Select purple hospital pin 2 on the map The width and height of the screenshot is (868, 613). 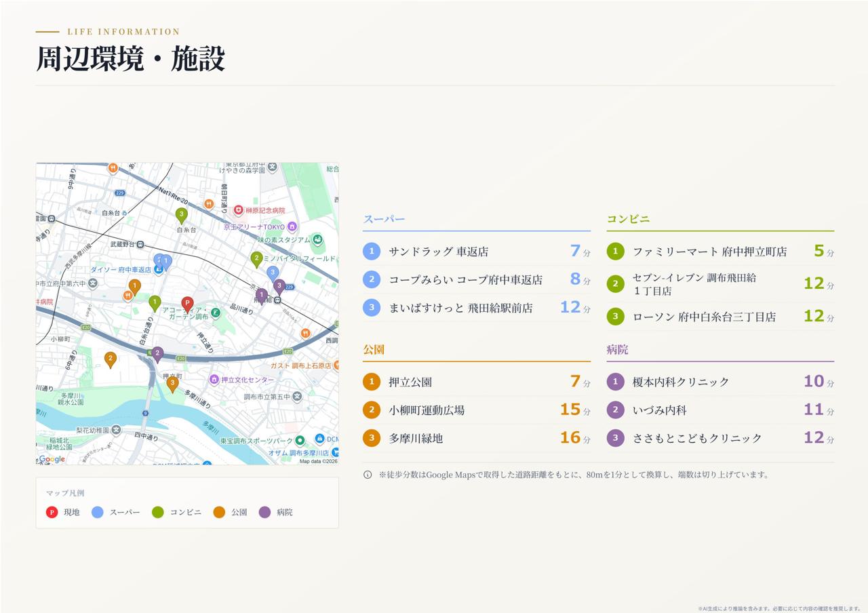point(157,354)
